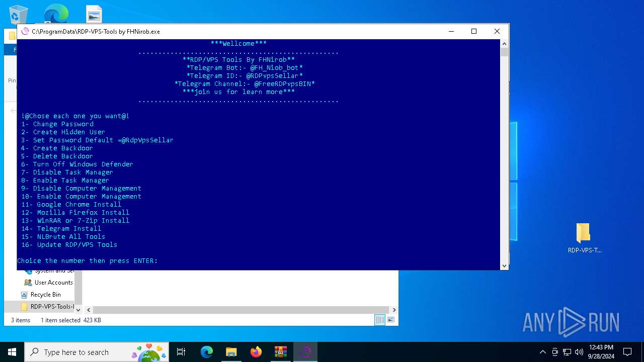Click the console scrollbar up arrow
Image resolution: width=644 pixels, height=362 pixels.
tap(504, 43)
